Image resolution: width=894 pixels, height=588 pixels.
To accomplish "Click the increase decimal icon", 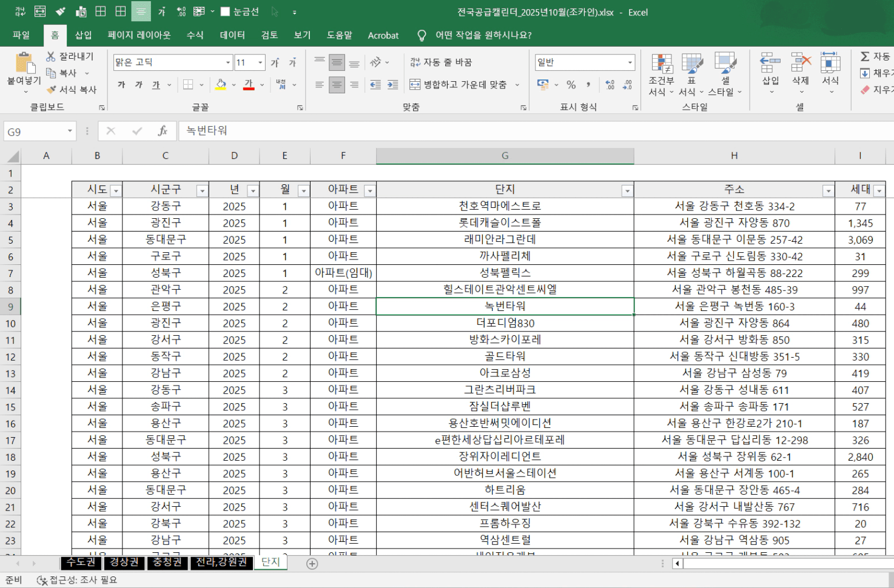I will point(610,85).
